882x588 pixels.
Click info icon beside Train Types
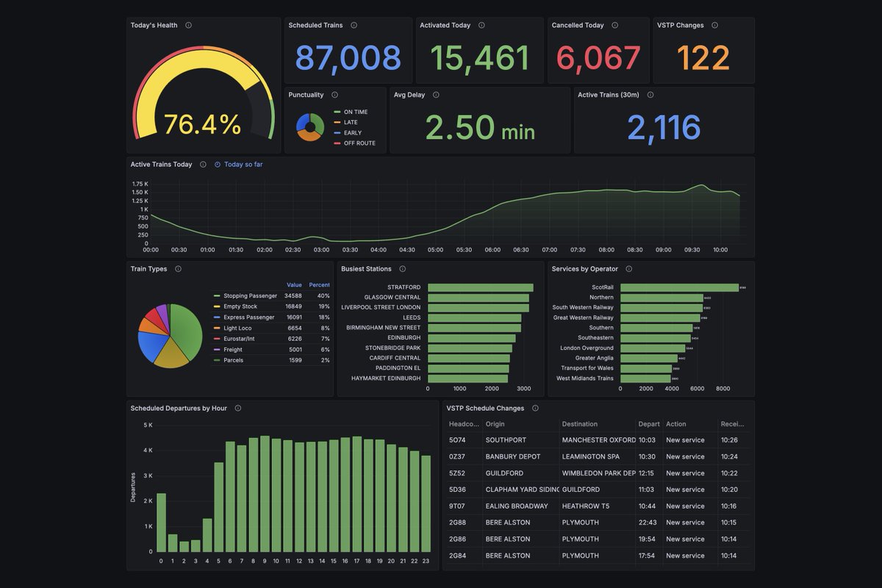point(178,269)
